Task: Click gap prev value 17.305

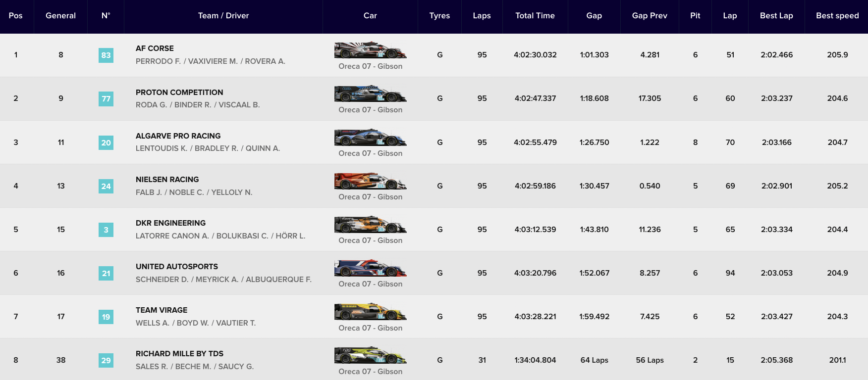Action: 650,98
